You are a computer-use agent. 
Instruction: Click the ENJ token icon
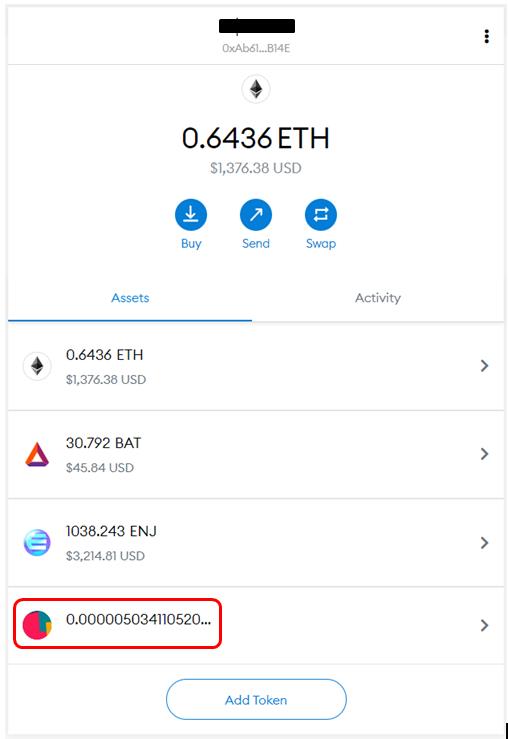[37, 542]
